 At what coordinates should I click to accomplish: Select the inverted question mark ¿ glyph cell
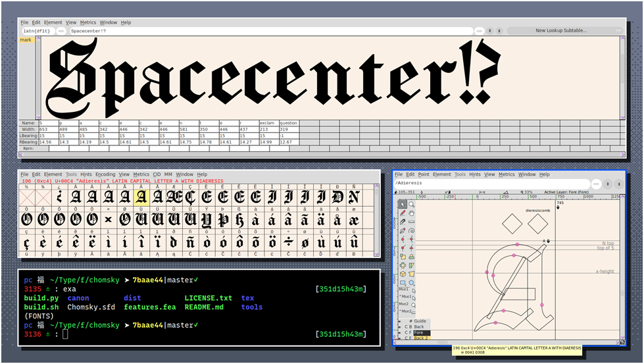60,197
